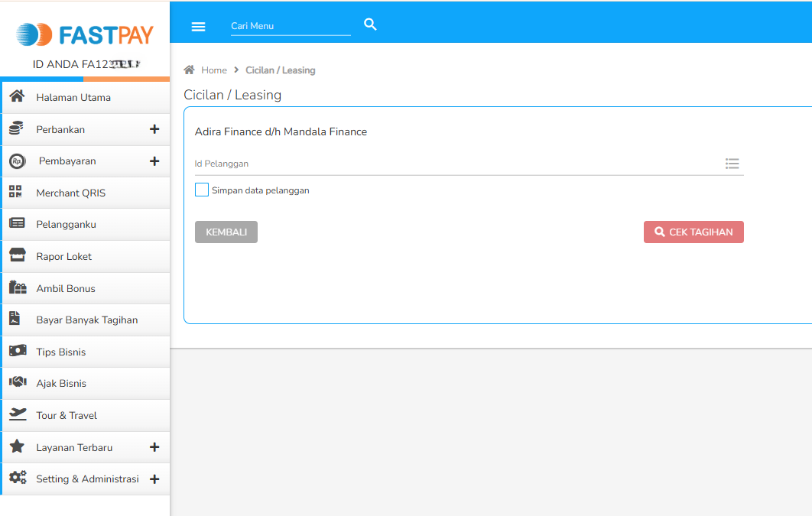This screenshot has width=812, height=516.
Task: Click the Merchant QRIS icon
Action: (x=17, y=193)
